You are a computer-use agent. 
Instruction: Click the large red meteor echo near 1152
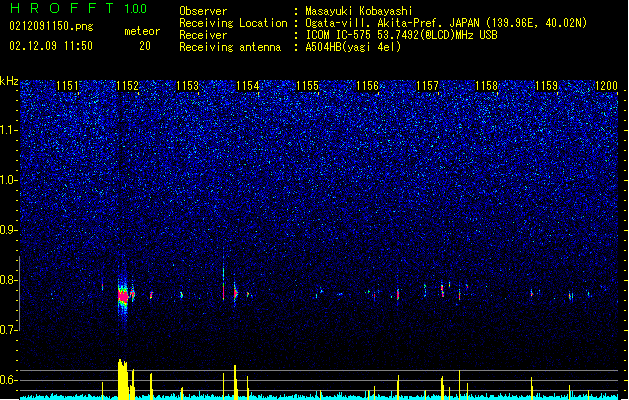123,296
